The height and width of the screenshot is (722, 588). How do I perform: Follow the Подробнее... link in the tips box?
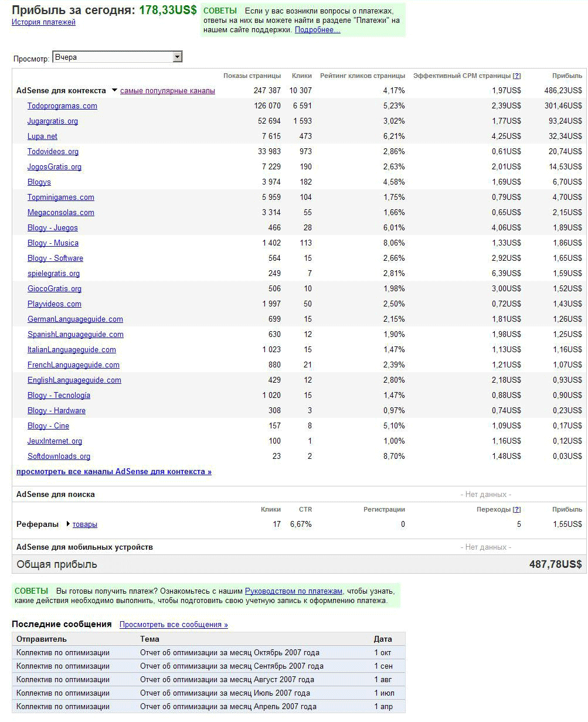pos(317,30)
